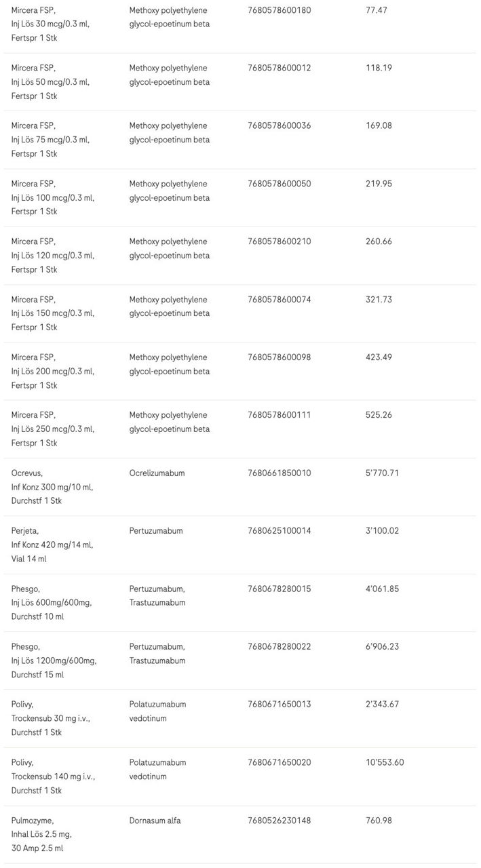Viewport: 481px width, 868px height.
Task: Click the price 10'553.60
Action: [x=385, y=762]
